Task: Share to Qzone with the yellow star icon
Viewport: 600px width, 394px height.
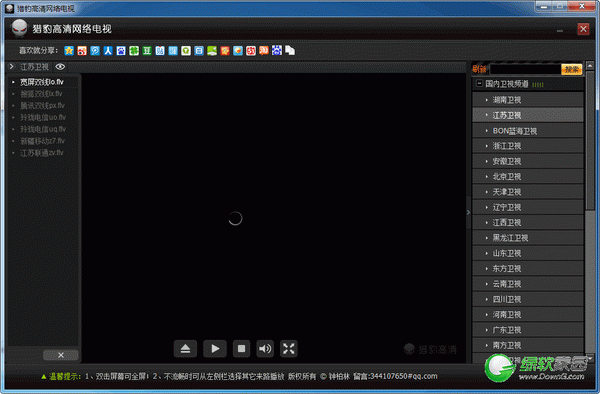Action: (69, 50)
